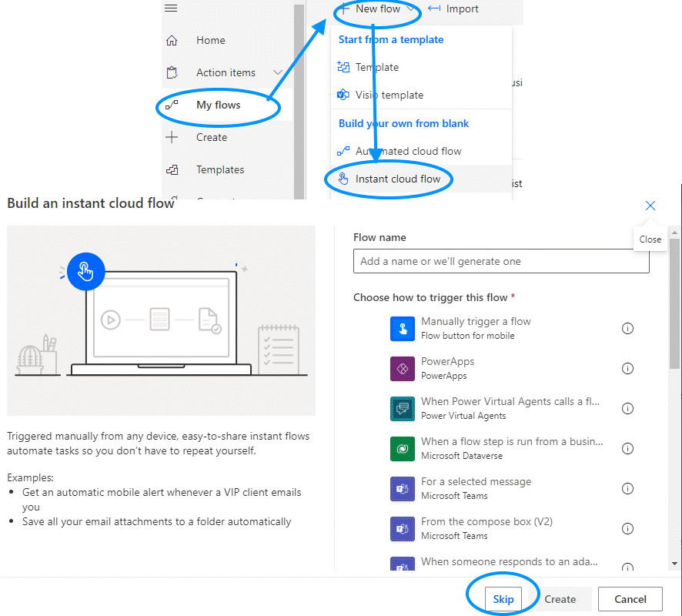Viewport: 682px width, 616px height.
Task: Select 'For a selected message' text
Action: [476, 481]
